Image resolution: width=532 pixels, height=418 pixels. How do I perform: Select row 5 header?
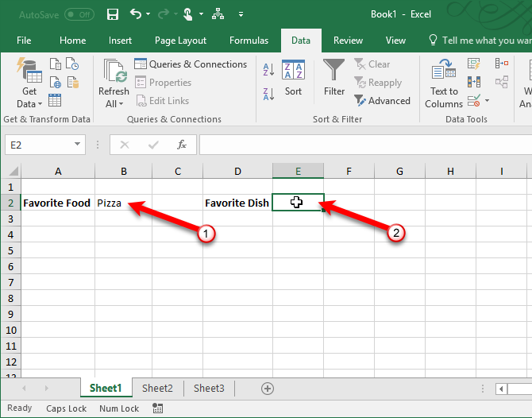(x=10, y=250)
